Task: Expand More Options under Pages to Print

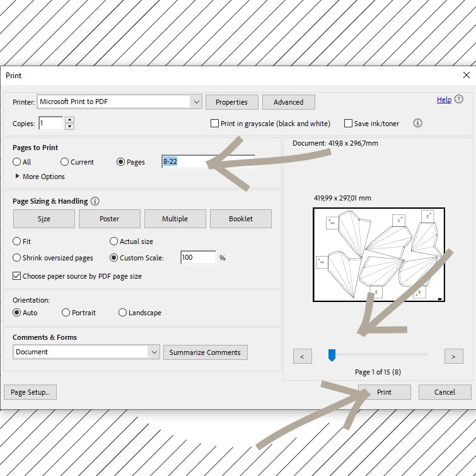Action: pyautogui.click(x=18, y=177)
